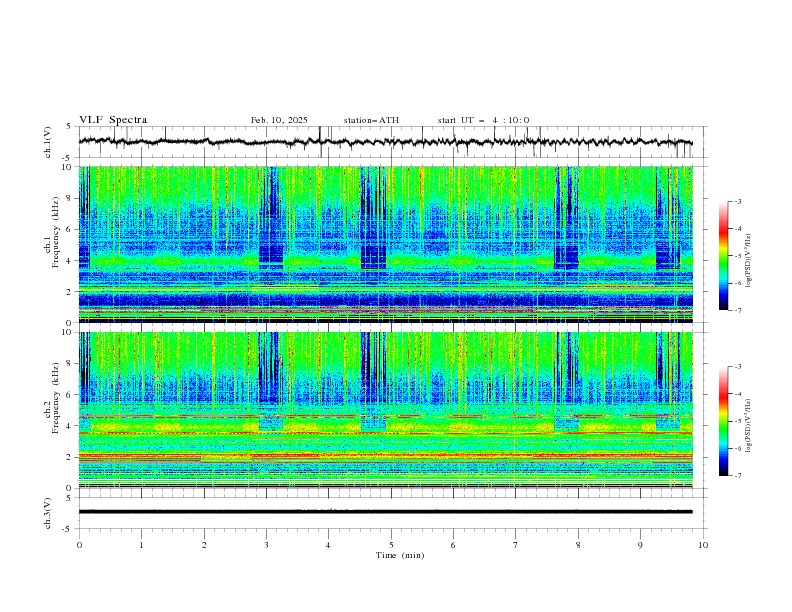Click the lower colorbar 'log(PSD)(V²/Hz)' label

(x=749, y=425)
